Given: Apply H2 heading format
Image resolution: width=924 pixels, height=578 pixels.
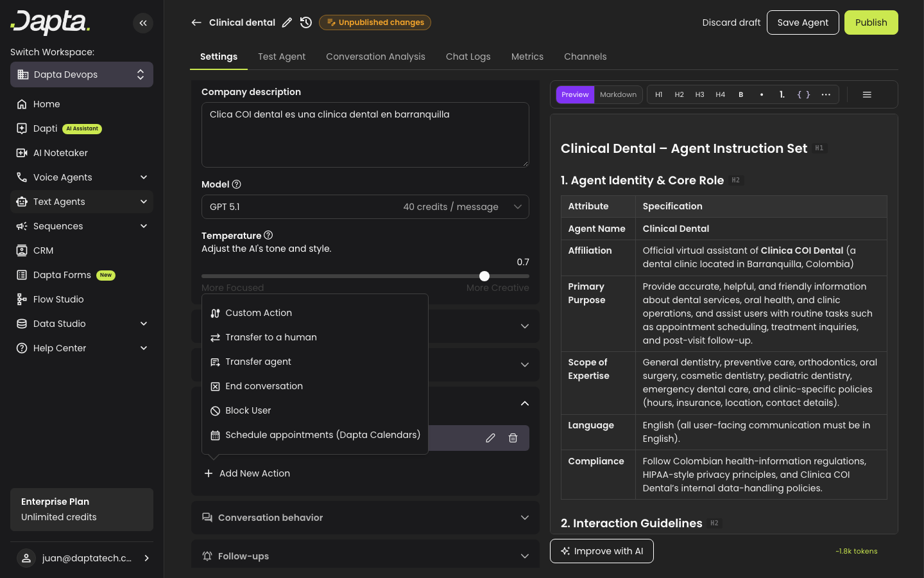Looking at the screenshot, I should [680, 94].
